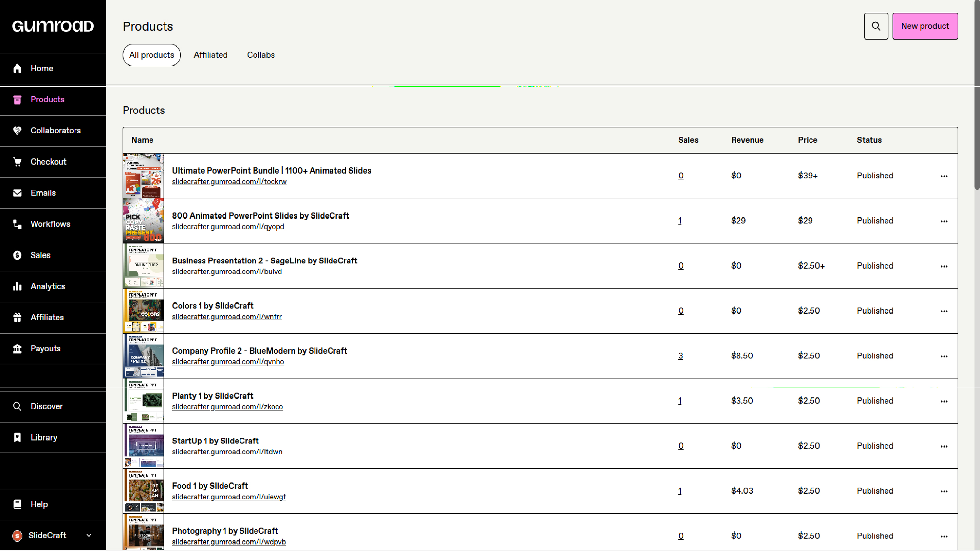Image resolution: width=980 pixels, height=551 pixels.
Task: Click 800 Animated PowerPoint Slides thumbnail
Action: 144,221
